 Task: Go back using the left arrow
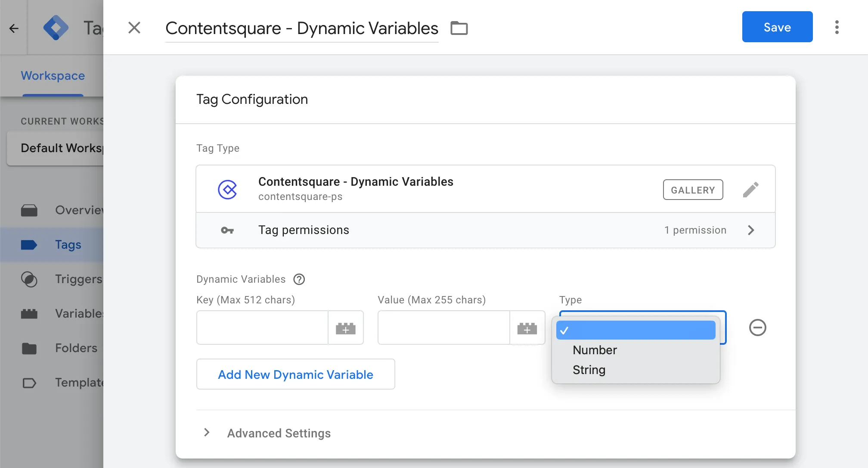point(14,28)
